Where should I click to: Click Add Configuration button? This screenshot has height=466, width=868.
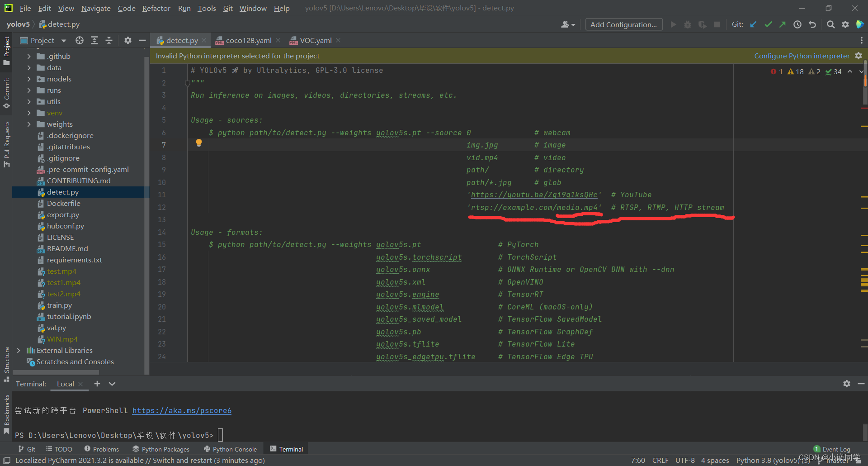click(x=623, y=24)
